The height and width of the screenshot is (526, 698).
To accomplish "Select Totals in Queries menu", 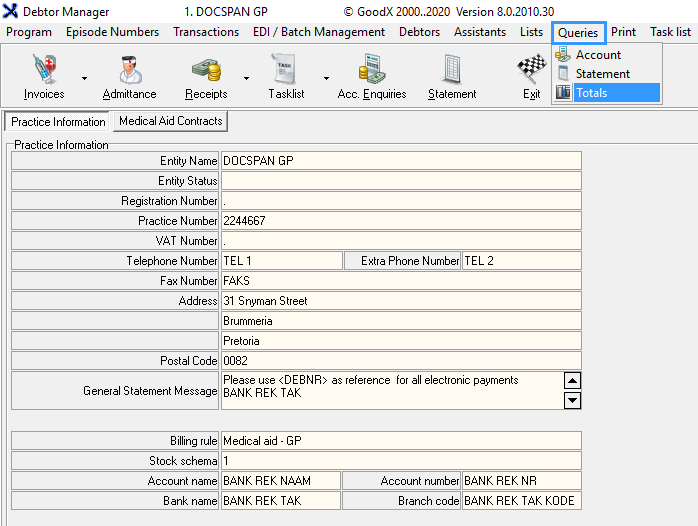I will 591,93.
